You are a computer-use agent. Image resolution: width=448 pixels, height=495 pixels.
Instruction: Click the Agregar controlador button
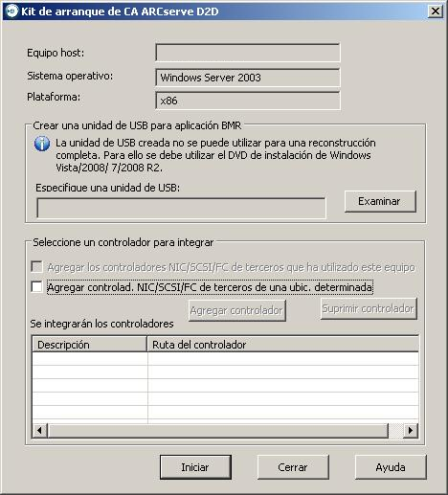[237, 310]
